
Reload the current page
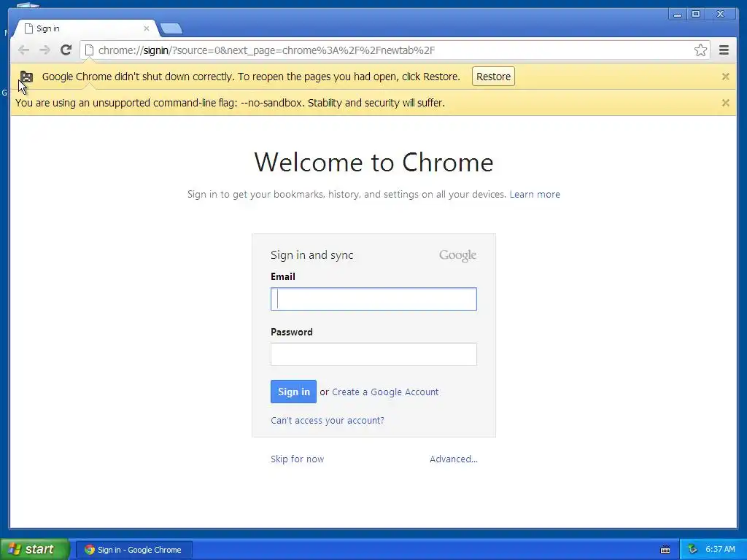pos(66,50)
